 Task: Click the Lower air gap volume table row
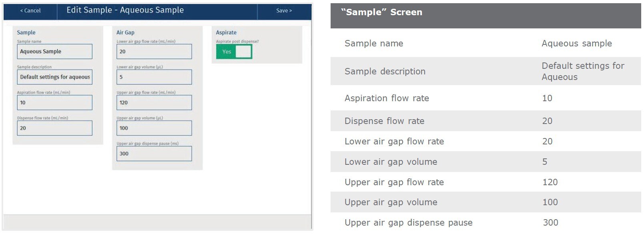[x=485, y=162]
